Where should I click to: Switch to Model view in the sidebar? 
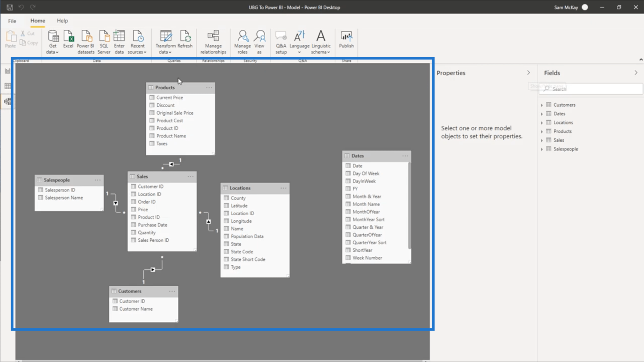tap(7, 102)
